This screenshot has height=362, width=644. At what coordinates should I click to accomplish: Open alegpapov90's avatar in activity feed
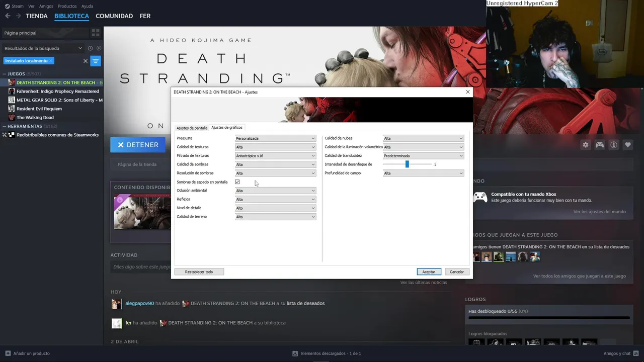(x=116, y=304)
